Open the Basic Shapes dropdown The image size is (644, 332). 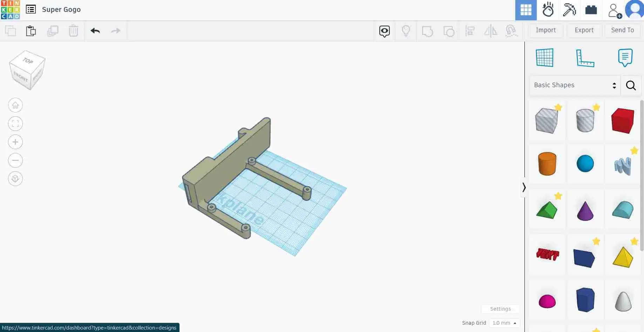click(575, 85)
